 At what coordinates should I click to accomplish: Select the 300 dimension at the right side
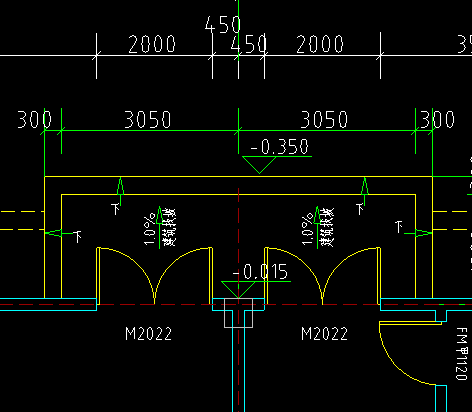(437, 120)
